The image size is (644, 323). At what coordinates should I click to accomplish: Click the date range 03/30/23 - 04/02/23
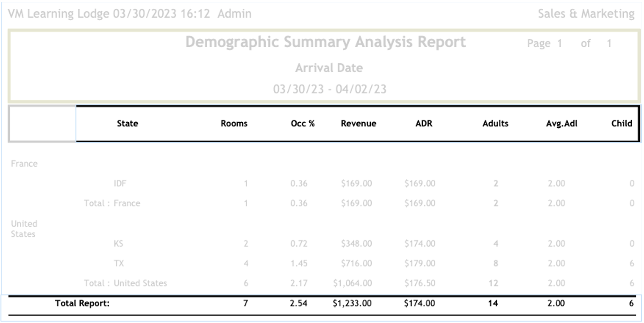[x=329, y=89]
